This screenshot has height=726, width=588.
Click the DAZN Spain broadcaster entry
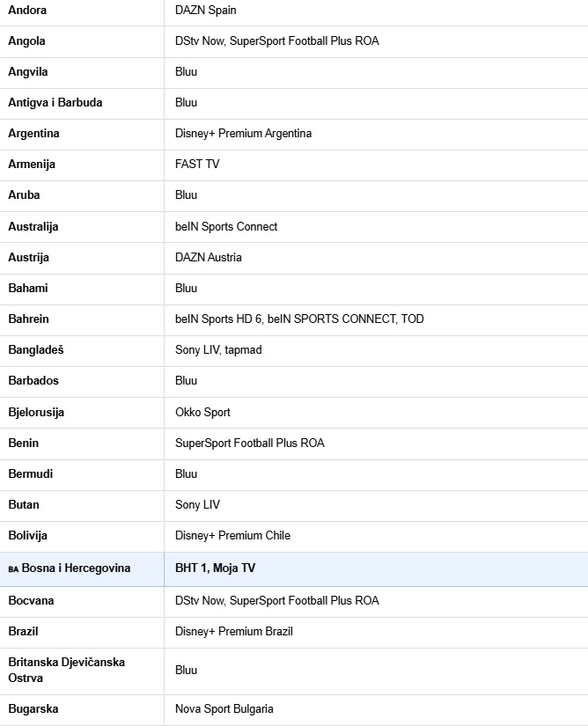point(206,11)
